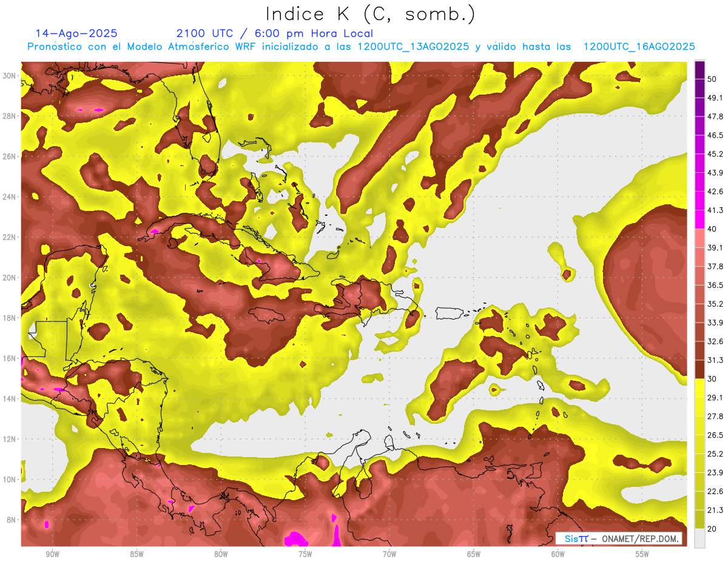Click the colorbar value label '50'
The height and width of the screenshot is (562, 728).
point(712,79)
